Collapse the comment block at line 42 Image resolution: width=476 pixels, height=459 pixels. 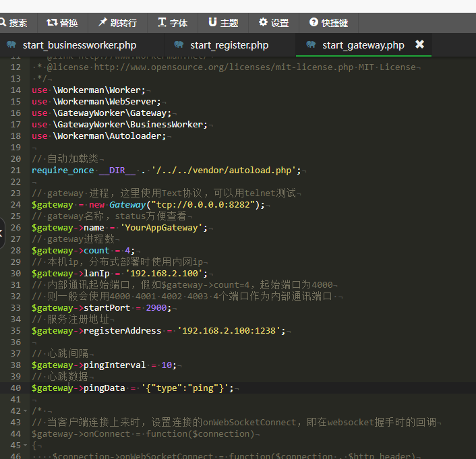[26, 410]
